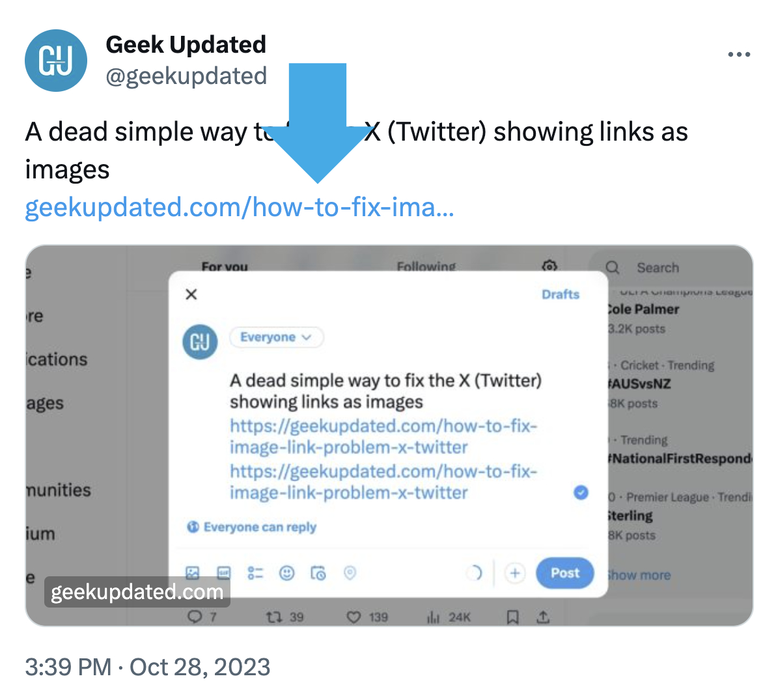The image size is (778, 700).
Task: Click the Geek Updated profile avatar
Action: [x=56, y=61]
